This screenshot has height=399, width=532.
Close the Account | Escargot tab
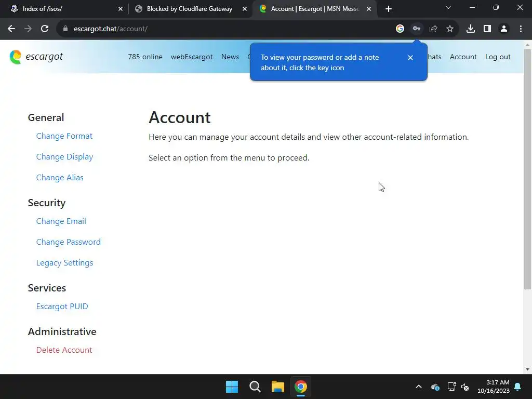(x=369, y=9)
